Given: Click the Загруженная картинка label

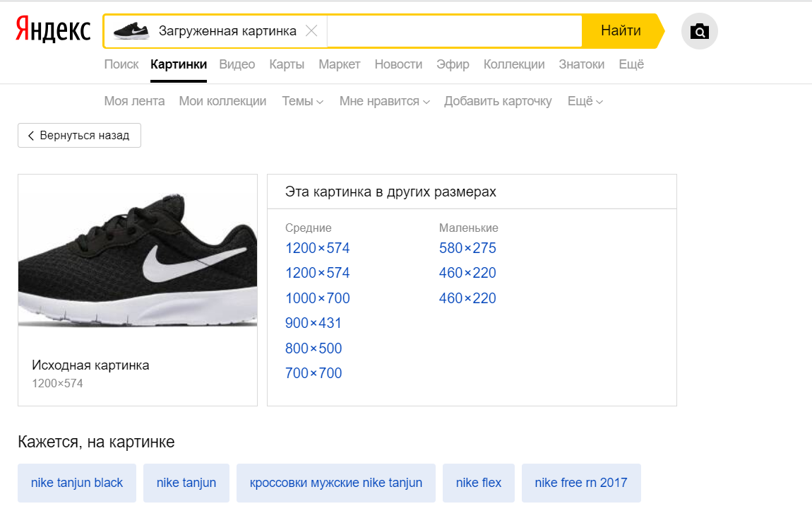Looking at the screenshot, I should [x=227, y=31].
